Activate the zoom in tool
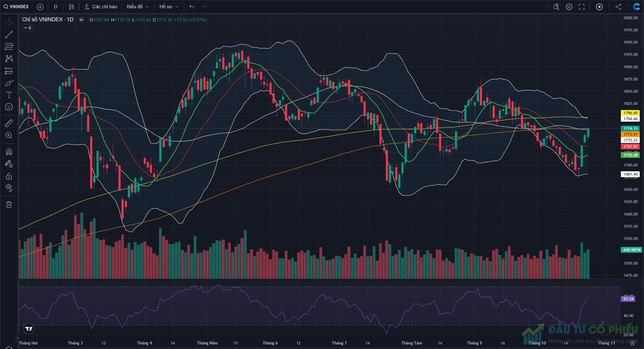Viewport: 644px width, 349px height. [x=9, y=135]
